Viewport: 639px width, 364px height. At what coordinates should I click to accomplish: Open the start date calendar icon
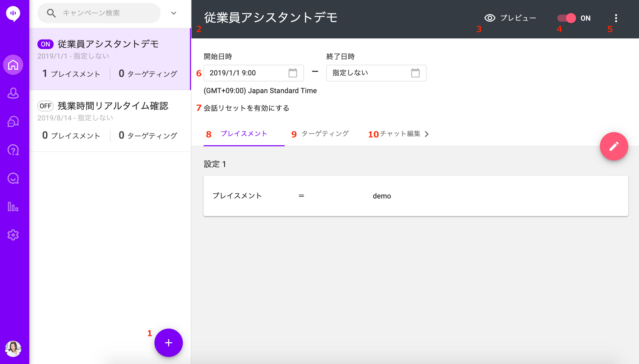tap(293, 73)
